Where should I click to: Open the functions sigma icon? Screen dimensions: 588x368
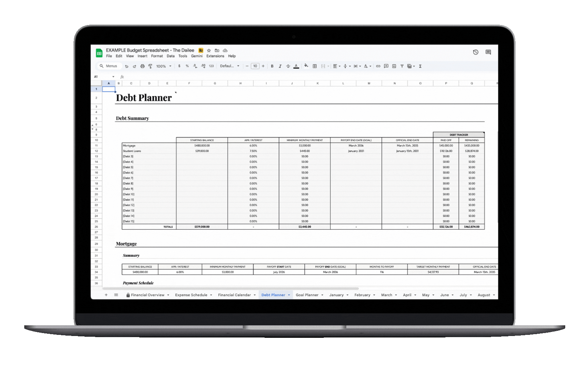[x=420, y=66]
